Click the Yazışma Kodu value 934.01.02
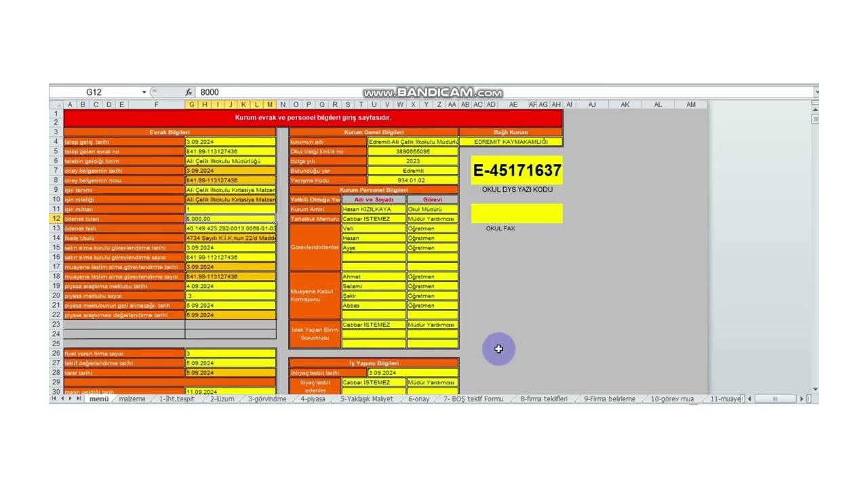Viewport: 868px width, 488px height. coord(413,180)
